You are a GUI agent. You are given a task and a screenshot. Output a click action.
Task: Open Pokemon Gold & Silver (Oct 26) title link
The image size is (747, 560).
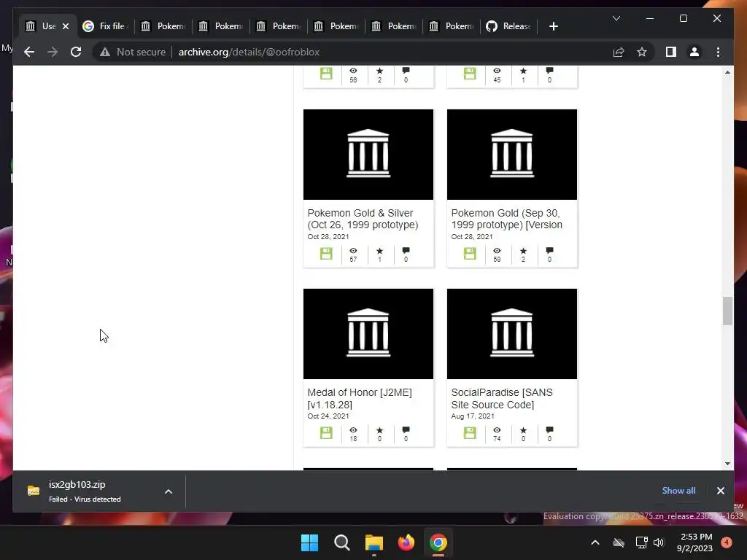pos(363,219)
